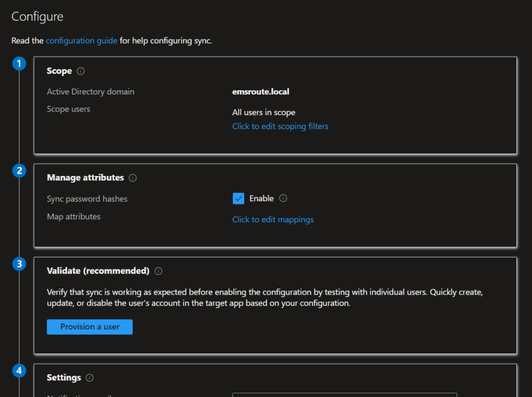This screenshot has width=532, height=397.
Task: Click the Sync password hashes label
Action: pyautogui.click(x=87, y=199)
